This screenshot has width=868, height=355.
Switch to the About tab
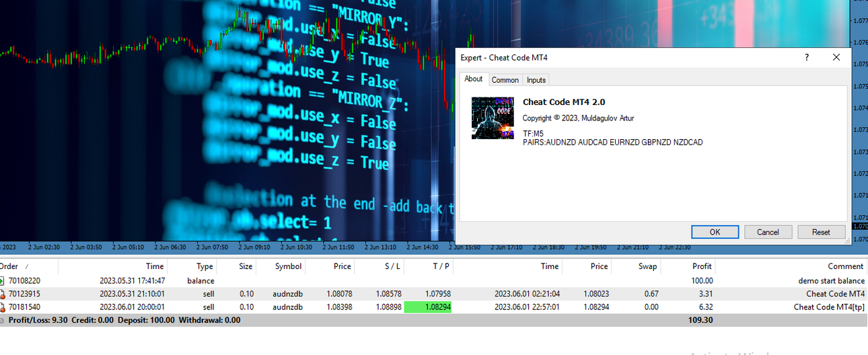click(474, 79)
